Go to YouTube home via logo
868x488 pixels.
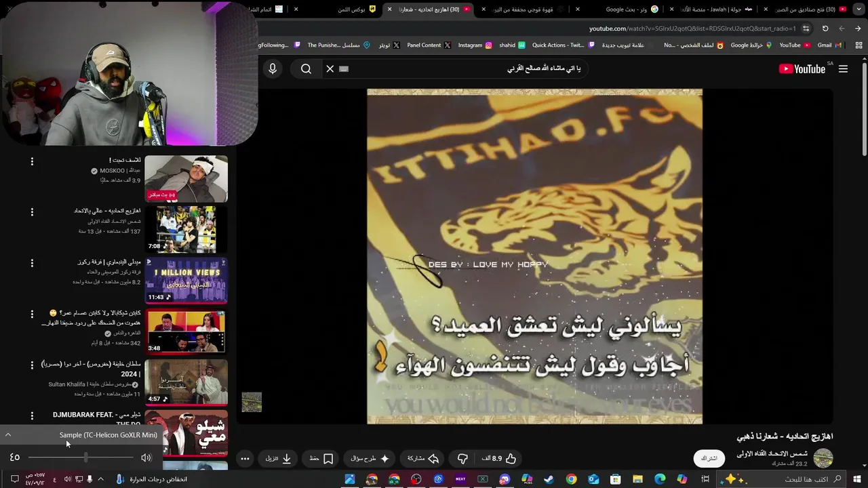(x=802, y=68)
